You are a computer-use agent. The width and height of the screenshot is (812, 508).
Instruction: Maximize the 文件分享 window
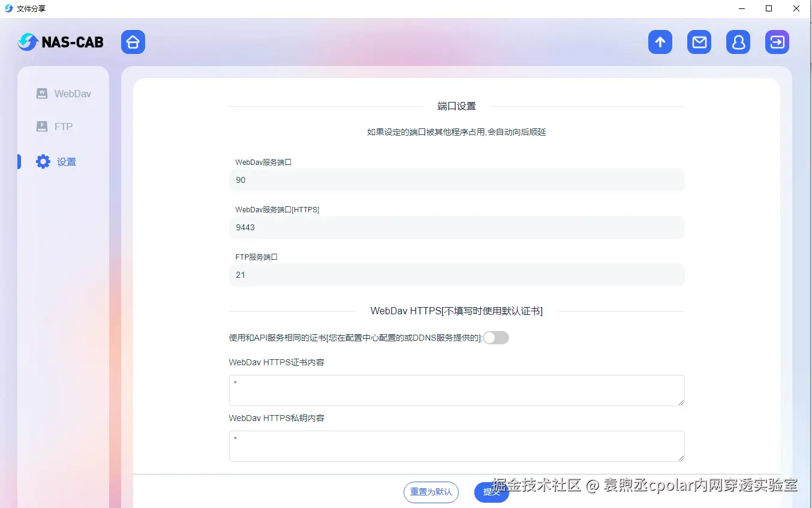pos(769,8)
